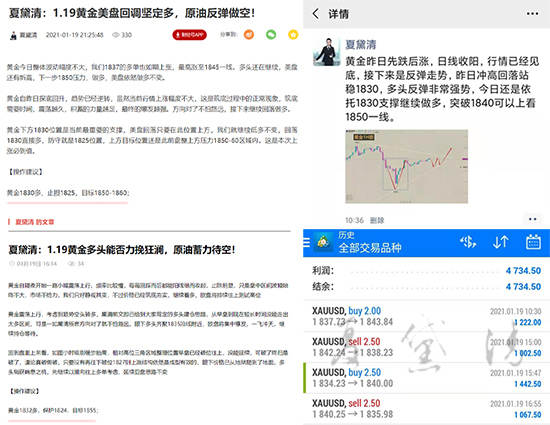Open hamburger menu in trading history bar

pos(307,242)
